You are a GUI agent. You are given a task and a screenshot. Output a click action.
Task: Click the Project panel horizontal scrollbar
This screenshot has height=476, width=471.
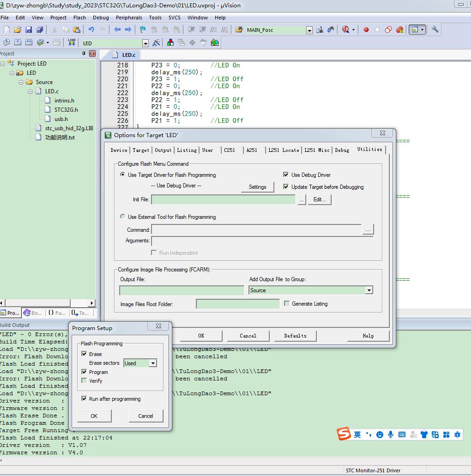point(48,303)
